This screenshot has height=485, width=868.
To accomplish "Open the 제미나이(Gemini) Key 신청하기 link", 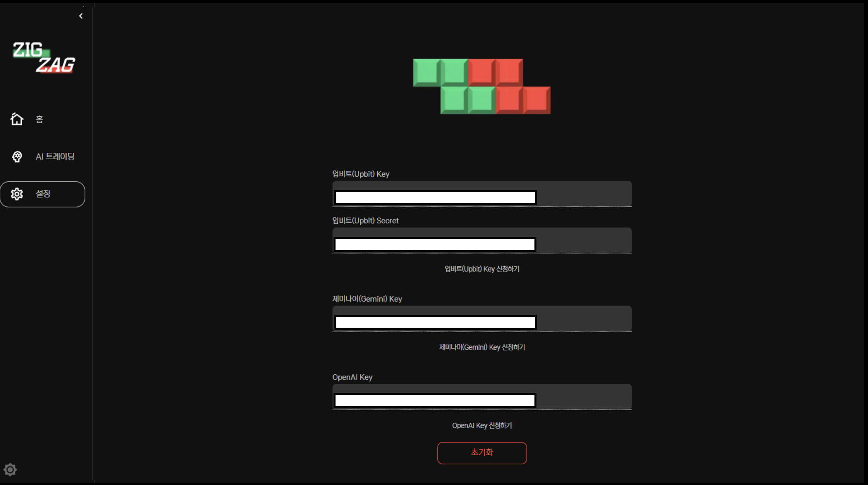I will coord(482,347).
